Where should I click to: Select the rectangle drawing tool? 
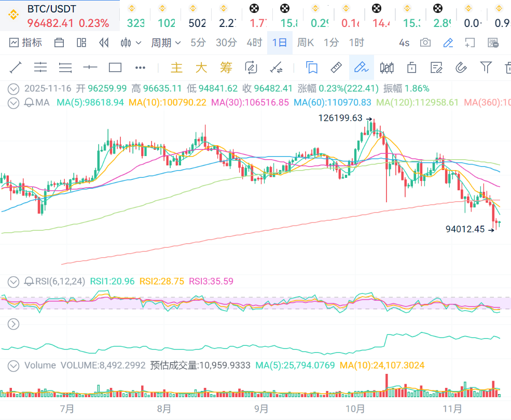115,67
